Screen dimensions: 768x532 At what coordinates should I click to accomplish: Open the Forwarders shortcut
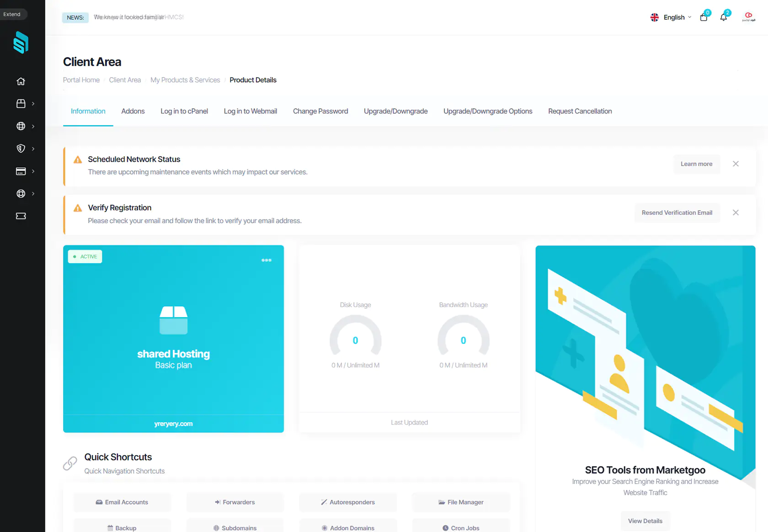coord(235,502)
